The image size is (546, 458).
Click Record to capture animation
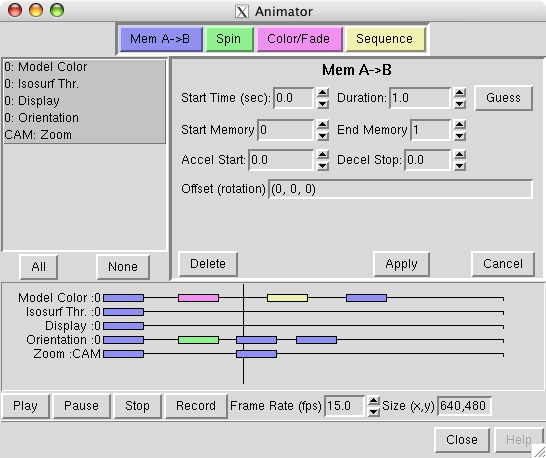click(x=196, y=406)
